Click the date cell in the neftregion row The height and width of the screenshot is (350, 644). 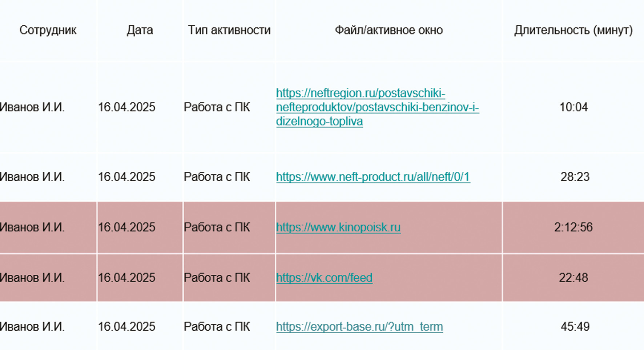point(126,107)
